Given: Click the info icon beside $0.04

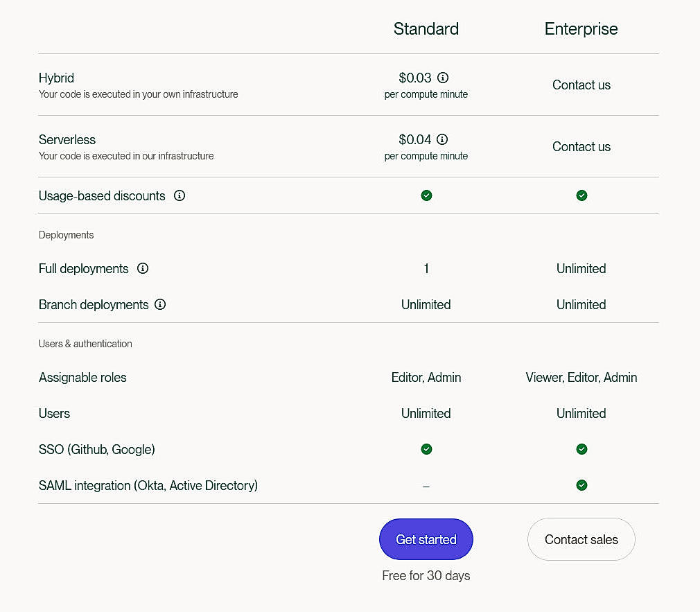Looking at the screenshot, I should coord(444,139).
